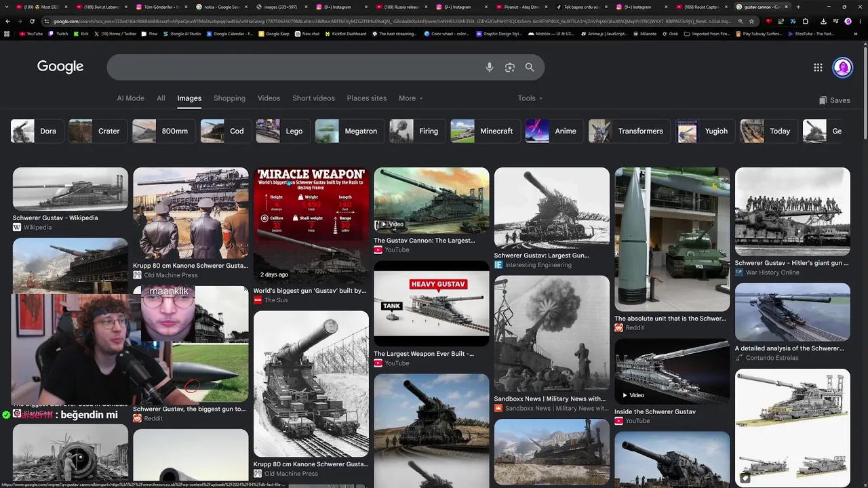Open the Tools filter dropdown
The height and width of the screenshot is (488, 868).
coord(530,98)
